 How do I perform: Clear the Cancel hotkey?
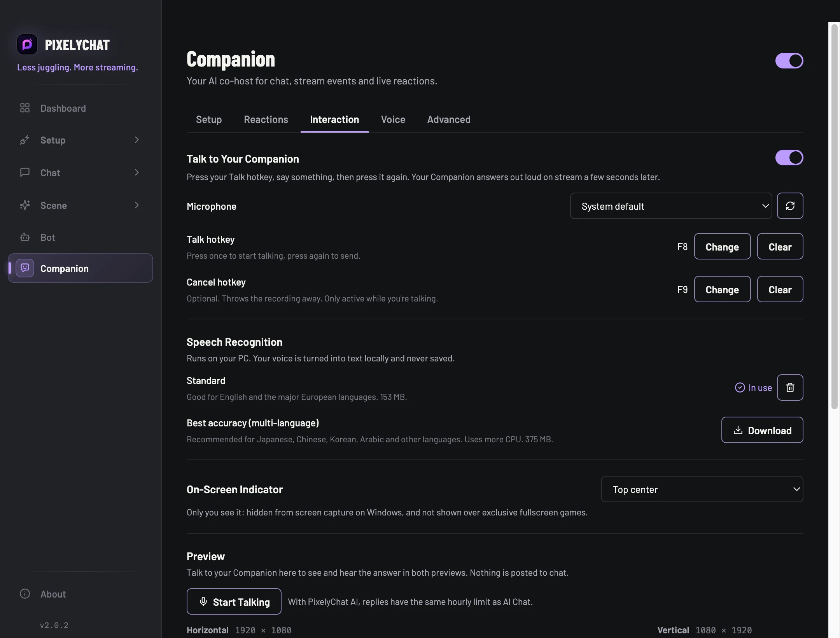point(780,289)
